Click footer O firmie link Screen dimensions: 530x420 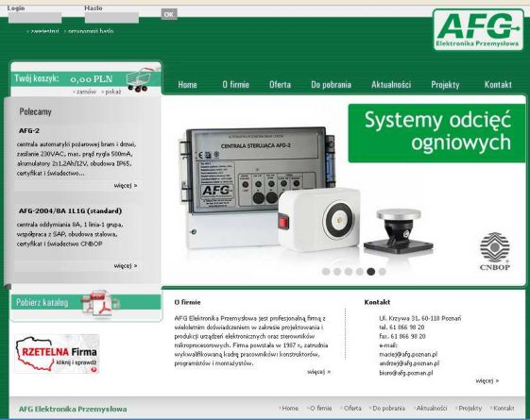[321, 408]
